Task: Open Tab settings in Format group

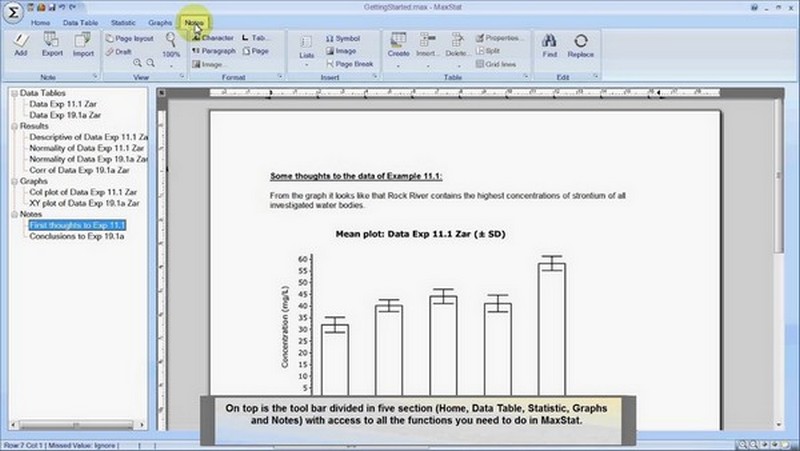Action: [x=254, y=38]
